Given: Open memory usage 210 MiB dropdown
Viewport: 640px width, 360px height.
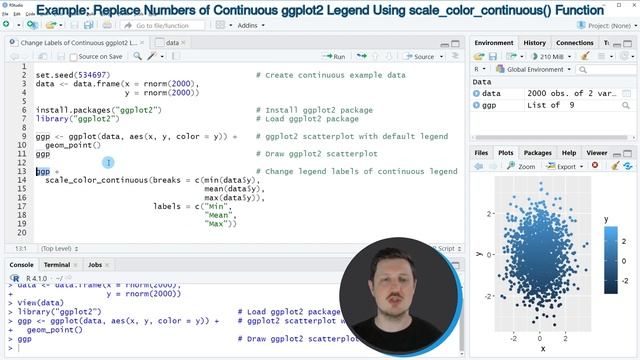Looking at the screenshot, I should click(x=552, y=56).
